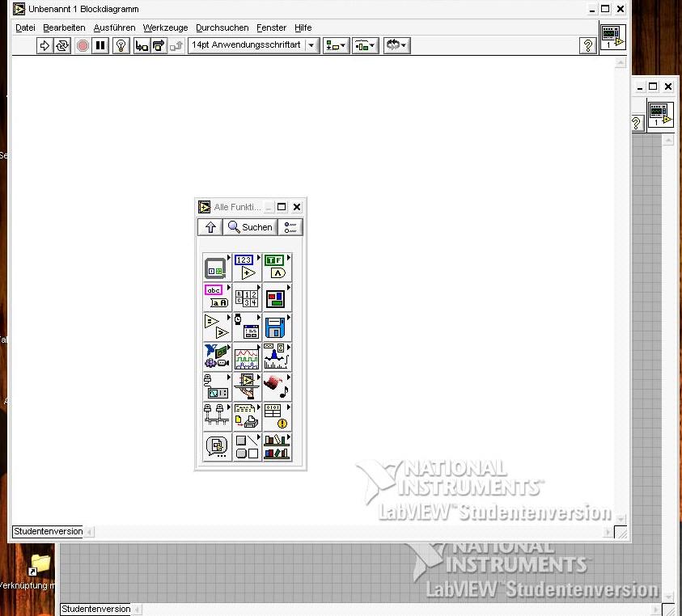The image size is (682, 616).
Task: Open the palette options button
Action: click(290, 227)
